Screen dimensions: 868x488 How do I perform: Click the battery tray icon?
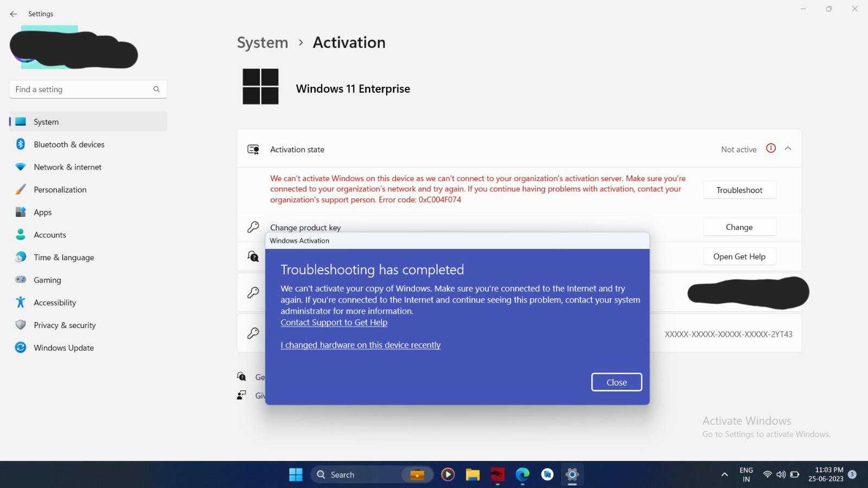795,475
